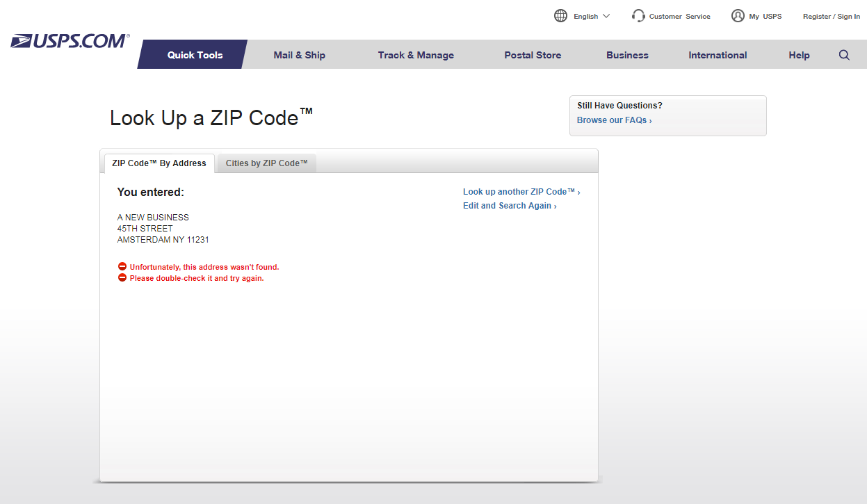Open the Track & Manage menu
867x504 pixels.
416,55
